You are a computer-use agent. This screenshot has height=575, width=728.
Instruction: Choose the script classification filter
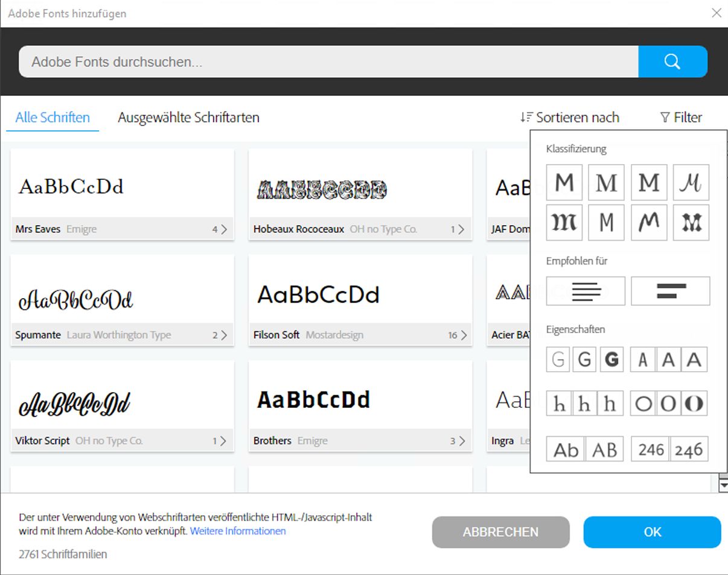(691, 182)
